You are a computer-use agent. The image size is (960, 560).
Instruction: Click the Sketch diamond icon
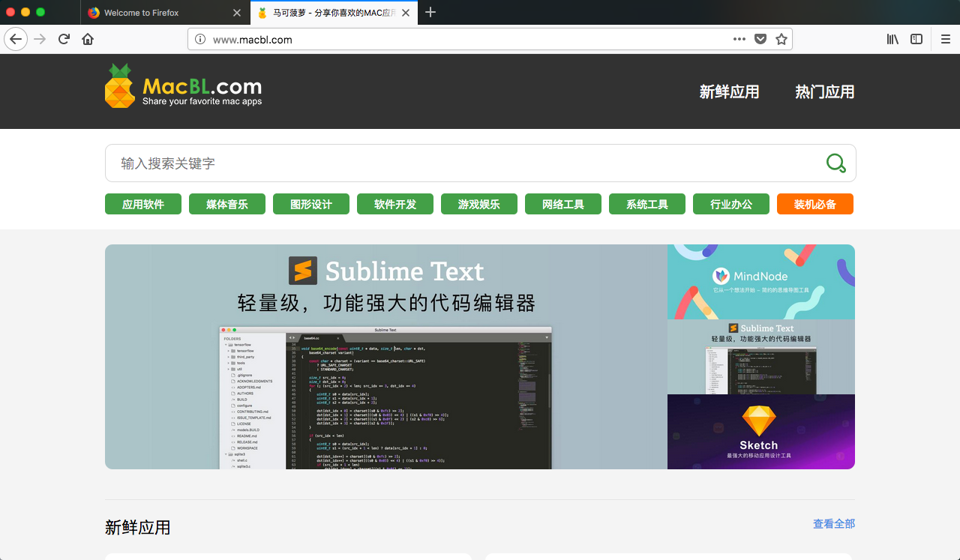pyautogui.click(x=760, y=421)
